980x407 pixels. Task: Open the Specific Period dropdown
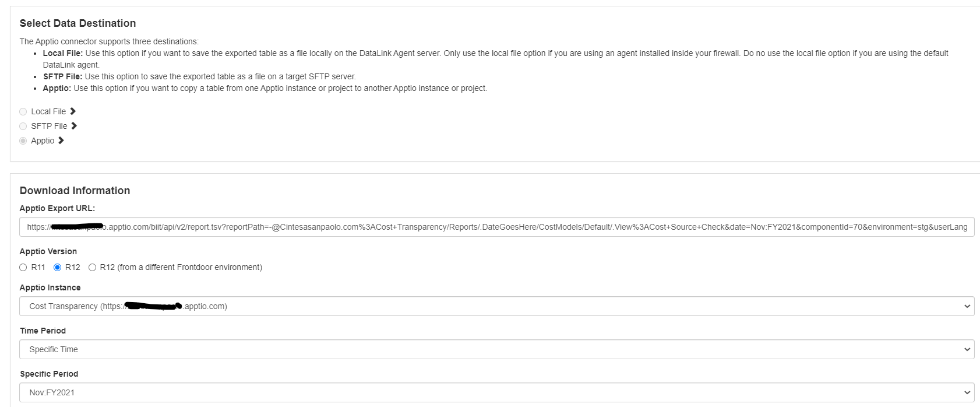(496, 392)
